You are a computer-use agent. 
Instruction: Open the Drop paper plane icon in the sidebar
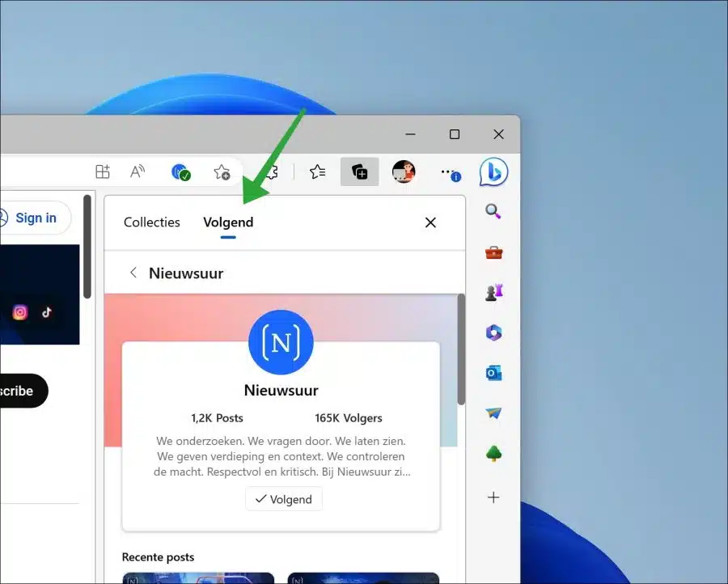[493, 413]
